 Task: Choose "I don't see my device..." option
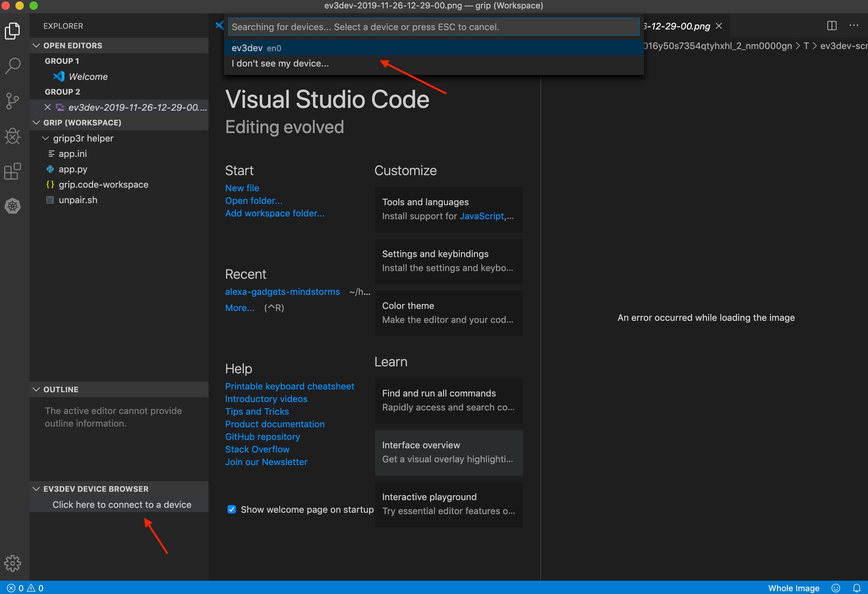tap(434, 63)
